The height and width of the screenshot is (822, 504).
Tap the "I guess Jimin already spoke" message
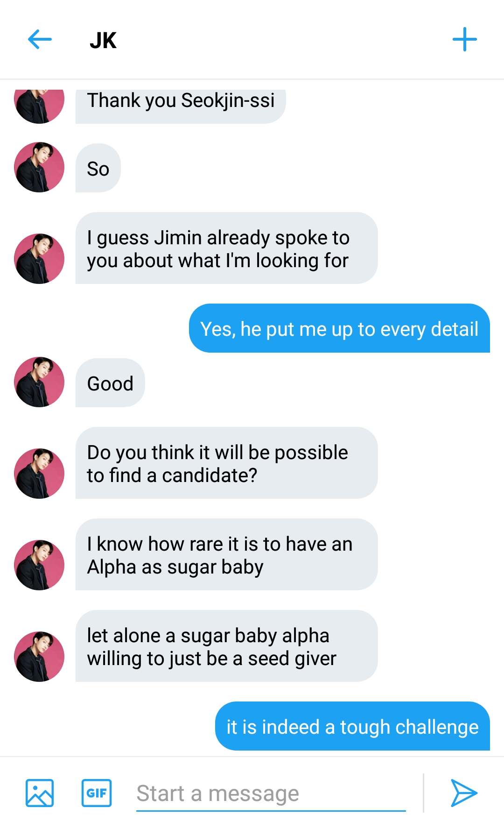coord(226,248)
